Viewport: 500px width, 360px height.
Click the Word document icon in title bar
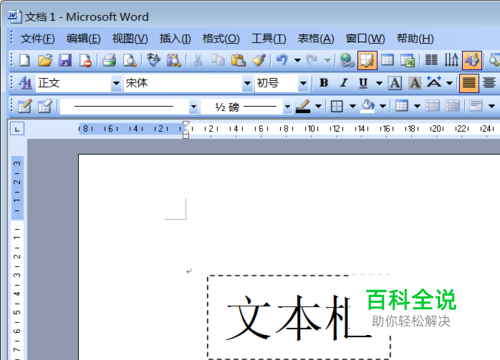point(15,16)
